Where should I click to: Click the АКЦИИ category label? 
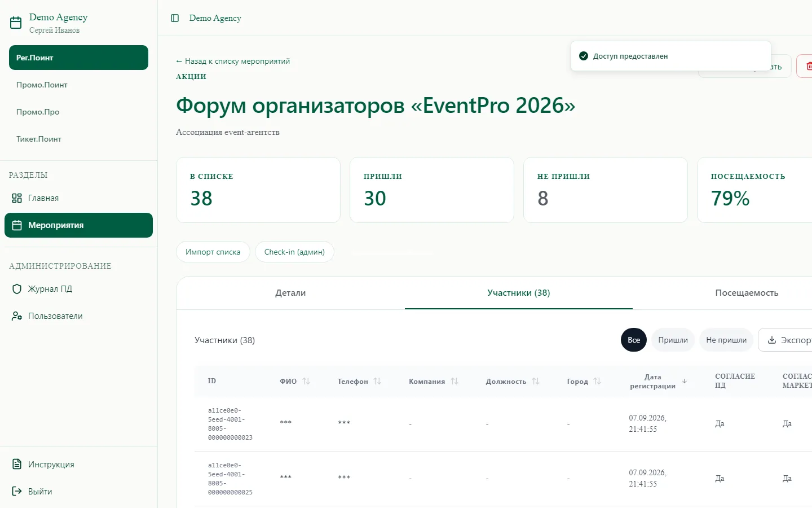click(191, 76)
